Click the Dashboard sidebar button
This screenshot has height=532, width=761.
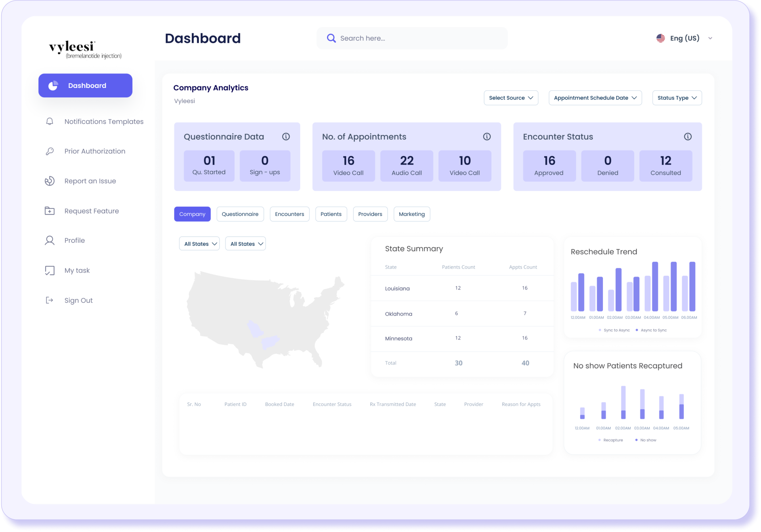click(85, 86)
